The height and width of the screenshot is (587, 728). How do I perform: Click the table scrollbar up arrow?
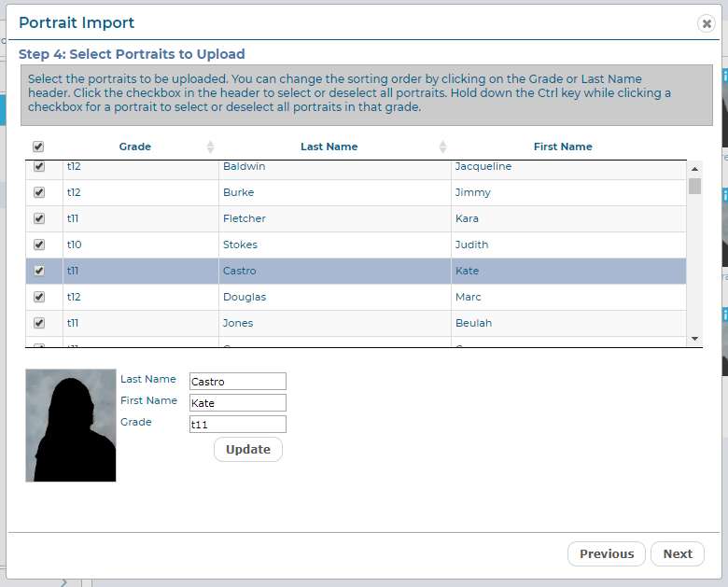694,169
